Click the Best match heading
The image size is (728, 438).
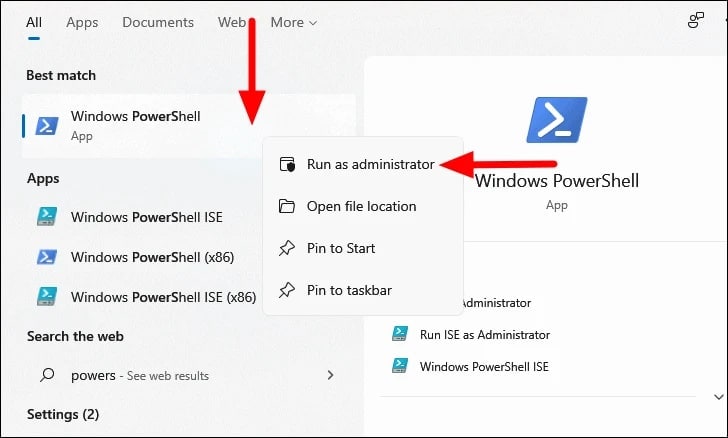61,75
